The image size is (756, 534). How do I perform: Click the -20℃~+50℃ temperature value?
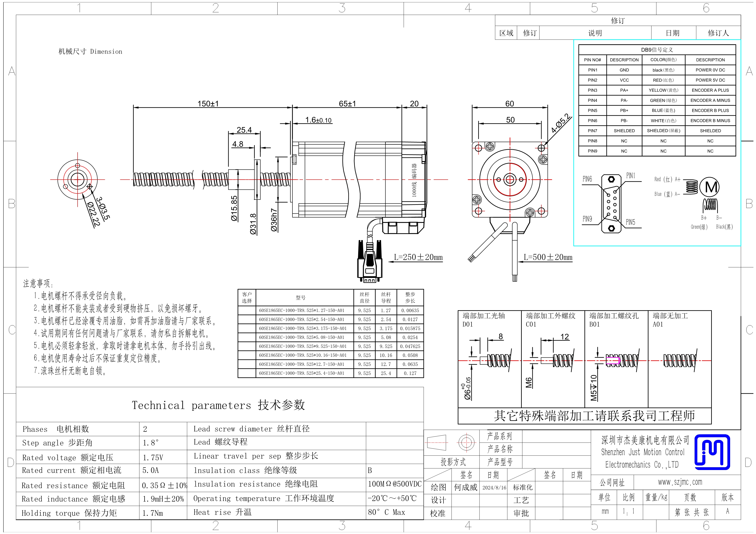coord(392,498)
